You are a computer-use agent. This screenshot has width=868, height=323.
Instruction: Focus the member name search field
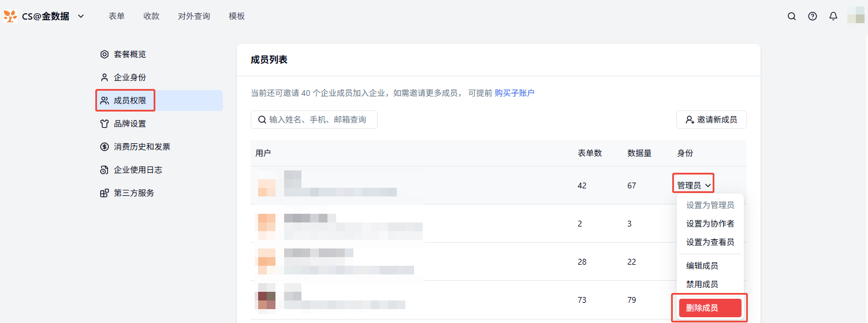321,120
